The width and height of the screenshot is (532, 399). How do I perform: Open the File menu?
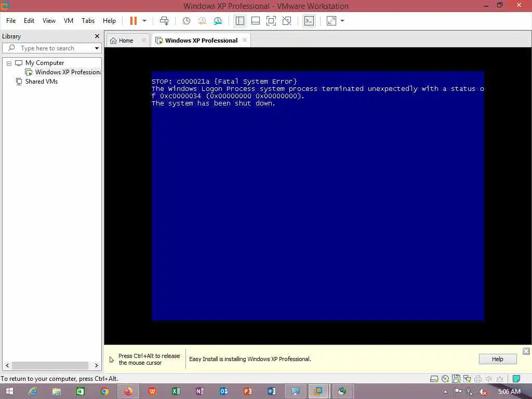coord(11,21)
